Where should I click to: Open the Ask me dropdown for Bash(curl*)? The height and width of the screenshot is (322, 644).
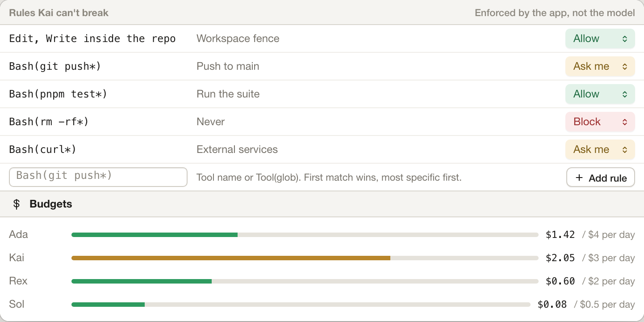click(x=600, y=149)
